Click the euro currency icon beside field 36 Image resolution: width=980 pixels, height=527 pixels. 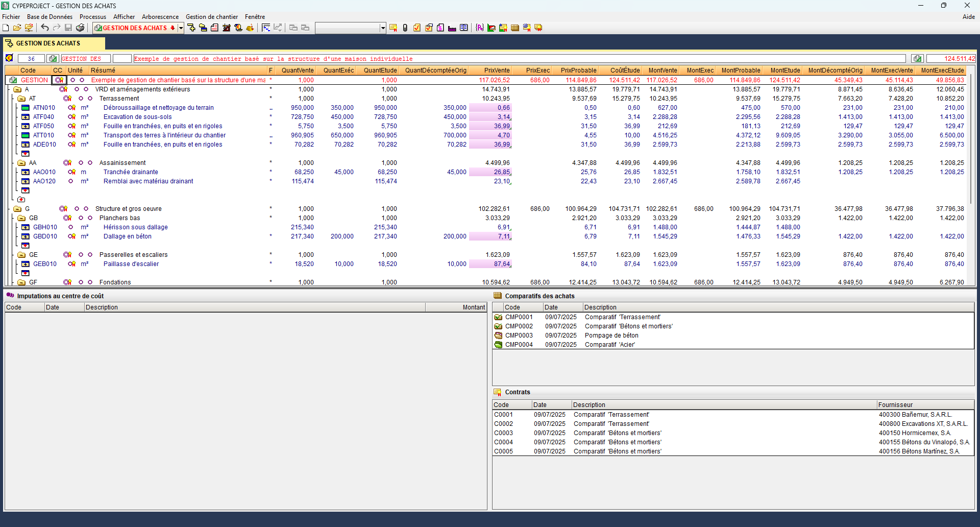[x=9, y=58]
